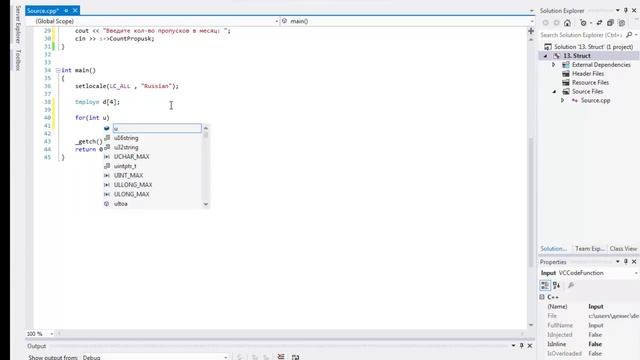Open the Solution Explorer bottom tab
Image resolution: width=640 pixels, height=360 pixels.
pos(554,249)
